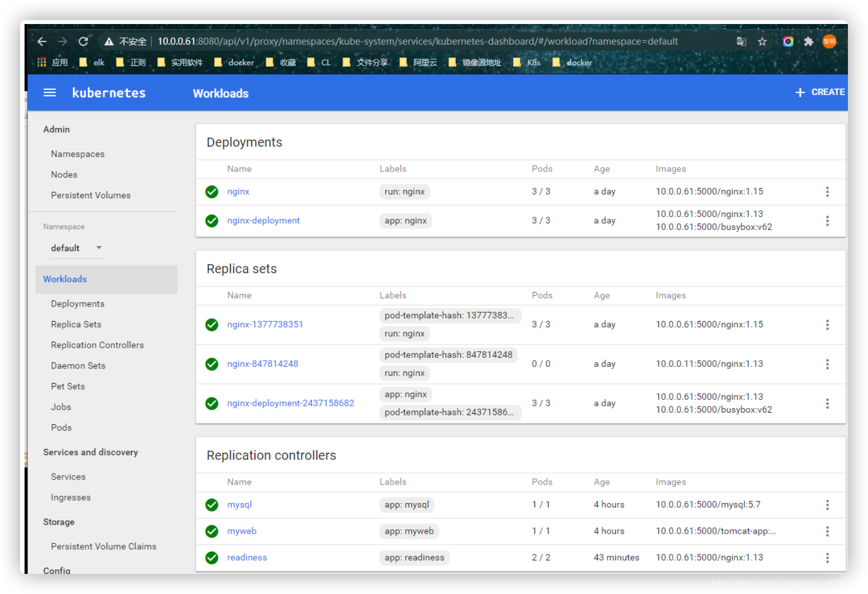
Task: Click the 'app: mysql' label chip
Action: tap(407, 505)
